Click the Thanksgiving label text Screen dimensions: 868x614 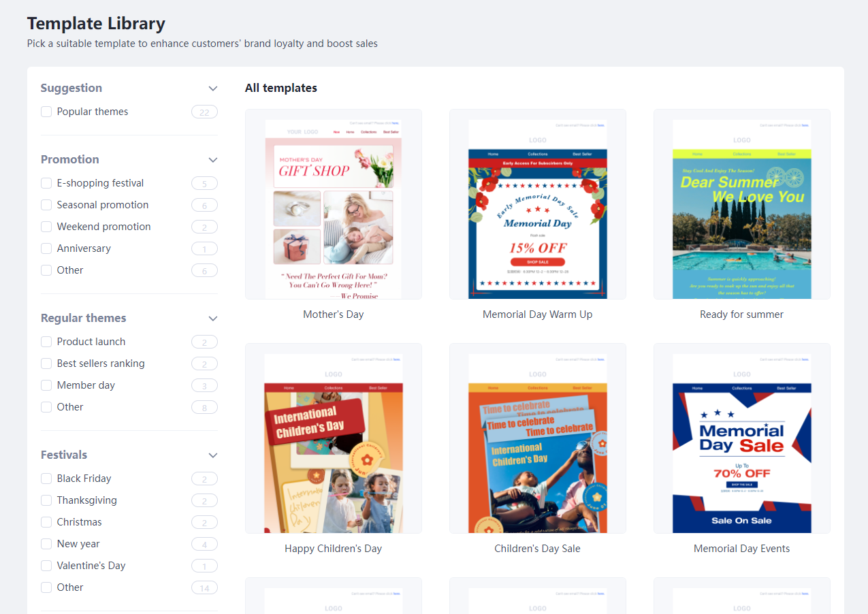[87, 500]
